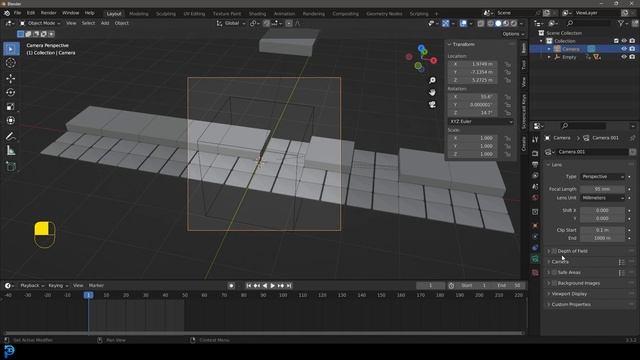
Task: Pick the Scale tool
Action: [11, 107]
